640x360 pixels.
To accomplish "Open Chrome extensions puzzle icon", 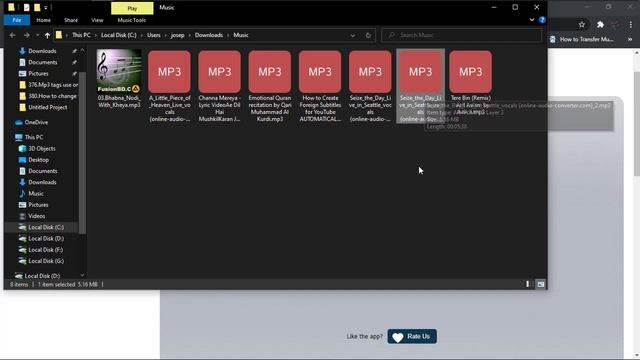I will click(x=600, y=25).
